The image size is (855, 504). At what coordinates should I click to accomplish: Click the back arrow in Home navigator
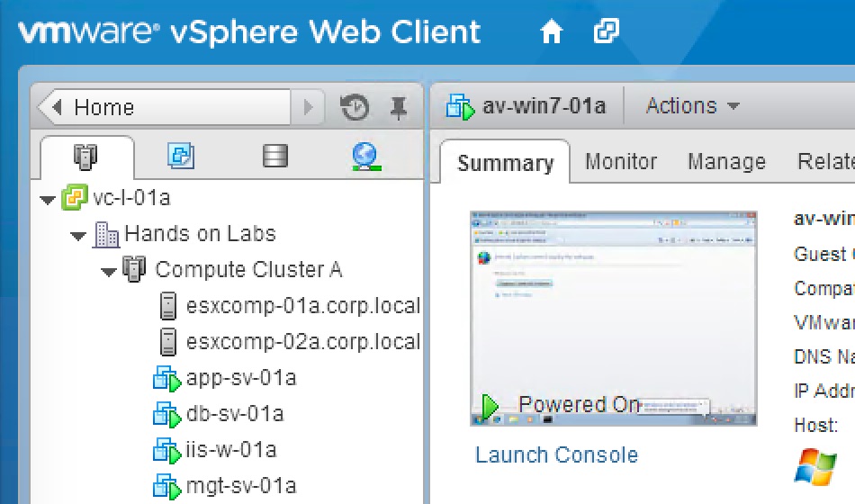(57, 107)
